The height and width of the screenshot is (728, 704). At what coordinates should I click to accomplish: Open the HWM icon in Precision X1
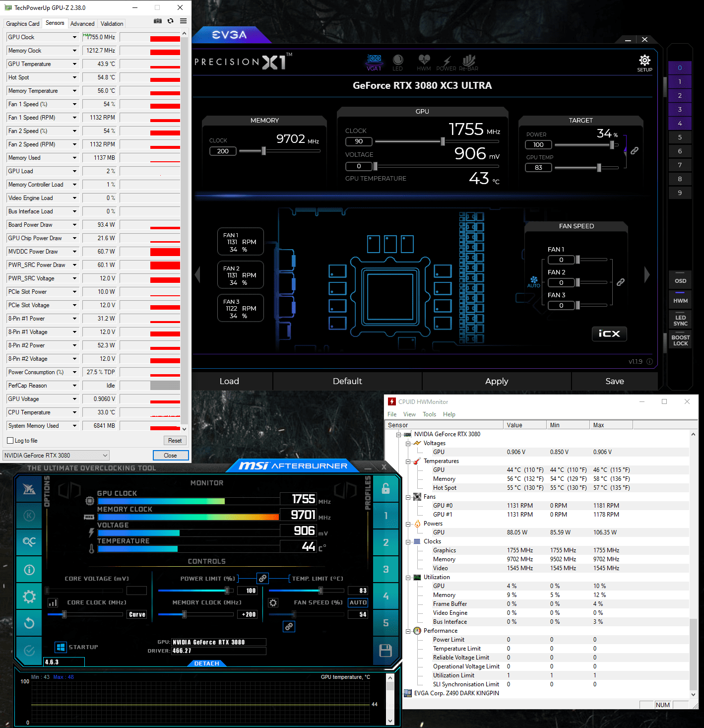click(424, 63)
